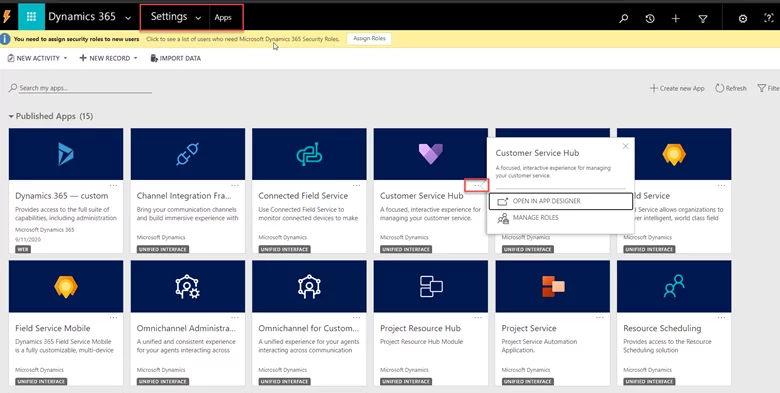This screenshot has width=780, height=393.
Task: Click the Import Data button
Action: [x=176, y=58]
